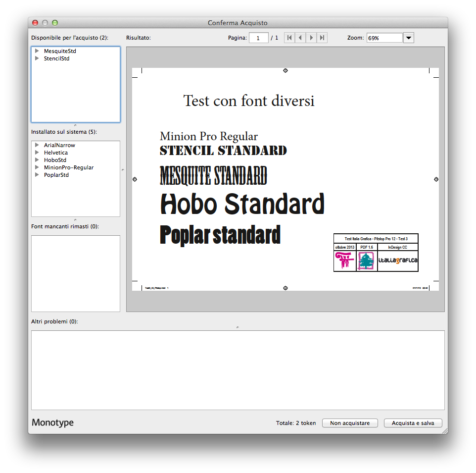Click the Non acquistare button

(350, 423)
